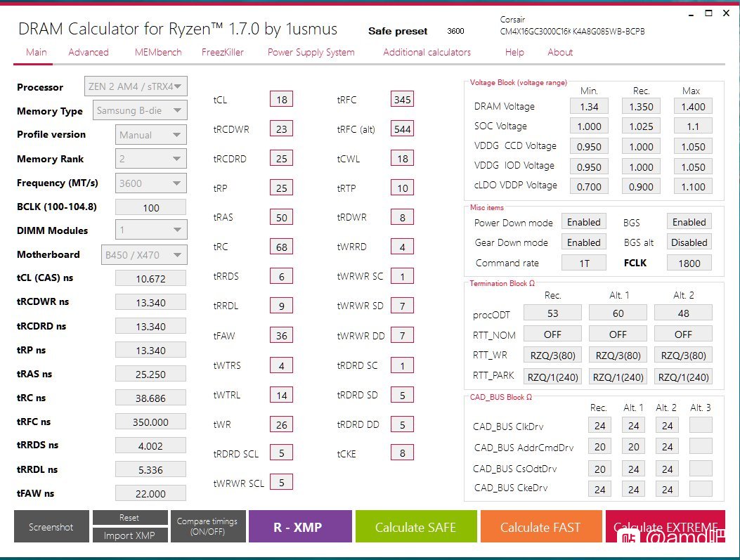Open Power Supply System tab
This screenshot has width=740, height=560.
(311, 53)
